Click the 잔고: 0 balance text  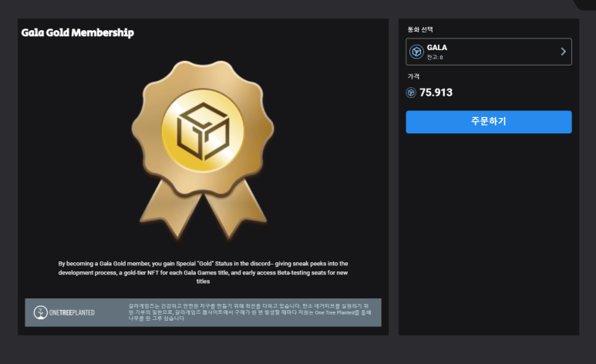tap(435, 57)
